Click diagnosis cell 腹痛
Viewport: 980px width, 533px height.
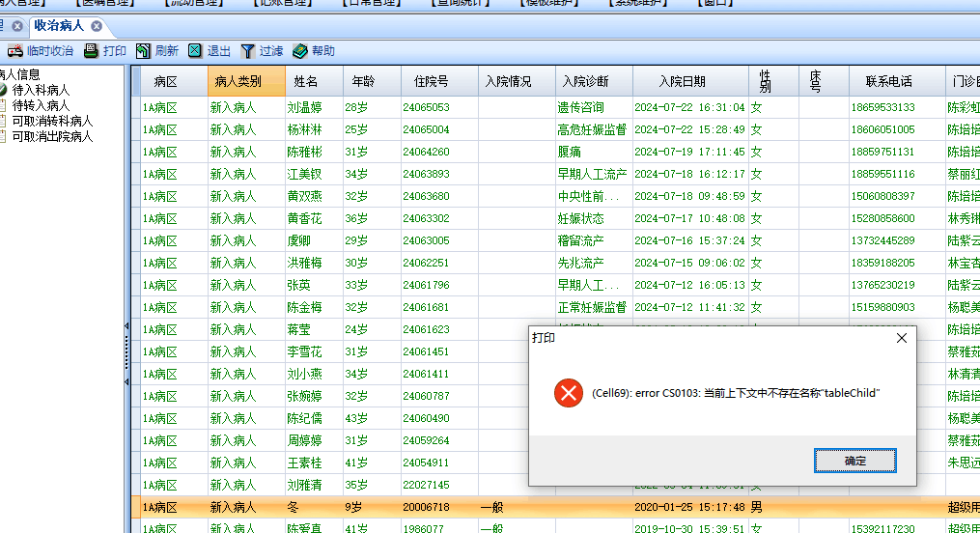(570, 152)
